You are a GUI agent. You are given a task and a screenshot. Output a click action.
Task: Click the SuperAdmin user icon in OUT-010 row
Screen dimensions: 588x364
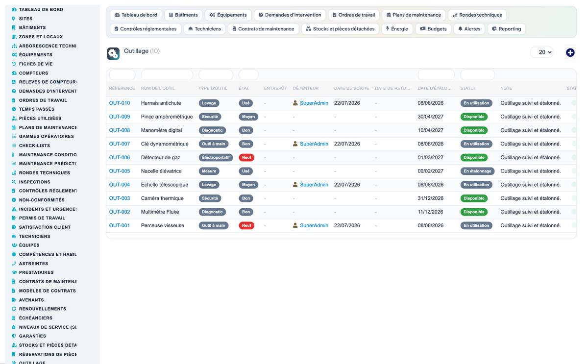pyautogui.click(x=295, y=103)
